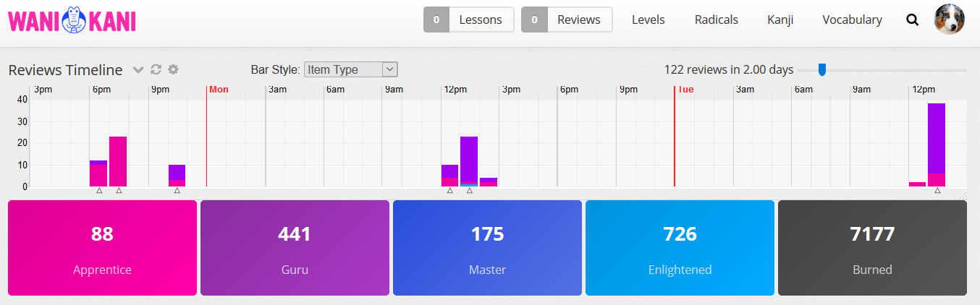Image resolution: width=980 pixels, height=305 pixels.
Task: Click the '122 reviews in 2.00 days' text
Action: pyautogui.click(x=729, y=70)
